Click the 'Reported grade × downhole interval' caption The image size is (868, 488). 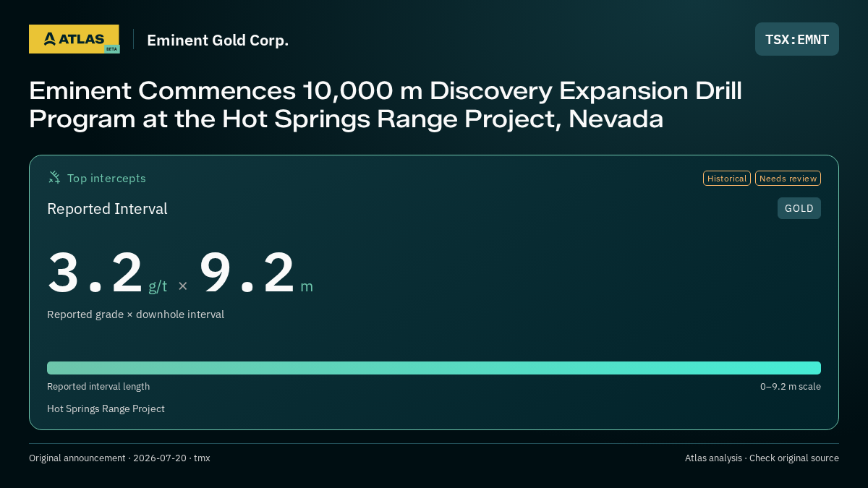point(135,314)
